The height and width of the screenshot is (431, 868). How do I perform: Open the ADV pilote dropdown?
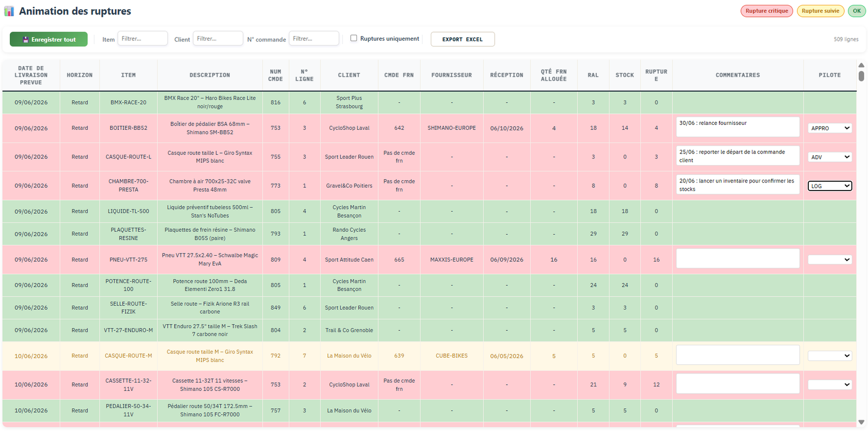point(829,157)
